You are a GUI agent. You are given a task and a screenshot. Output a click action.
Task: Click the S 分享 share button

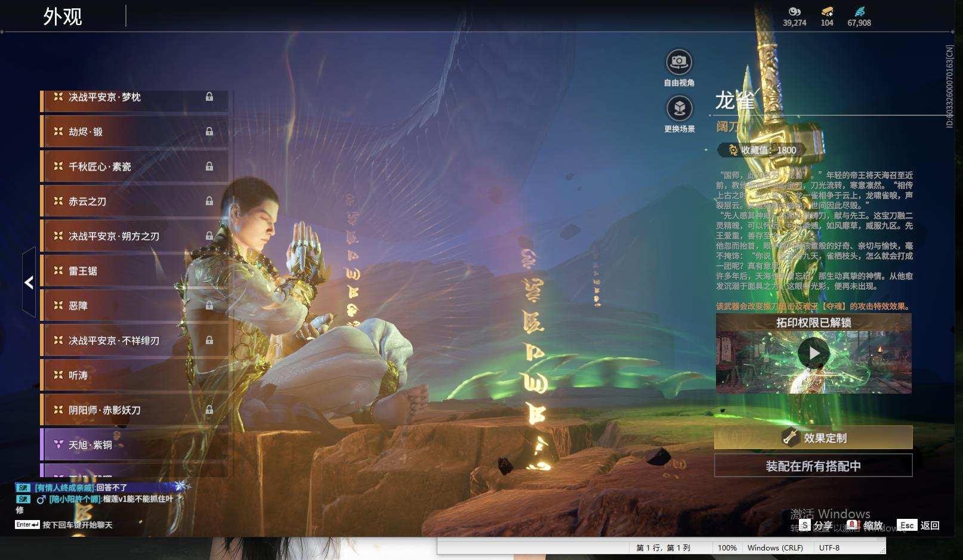(x=816, y=525)
